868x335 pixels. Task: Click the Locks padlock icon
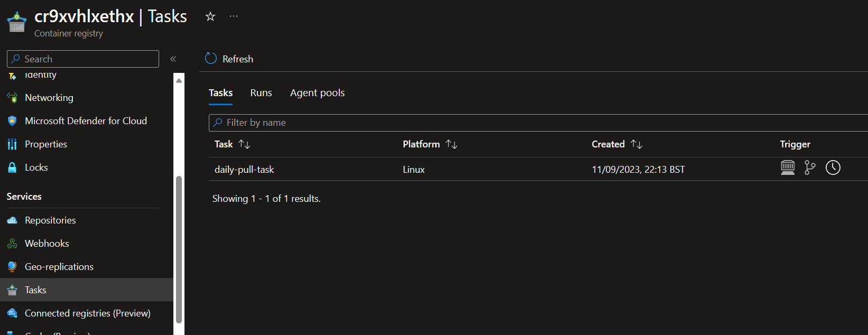click(x=12, y=167)
